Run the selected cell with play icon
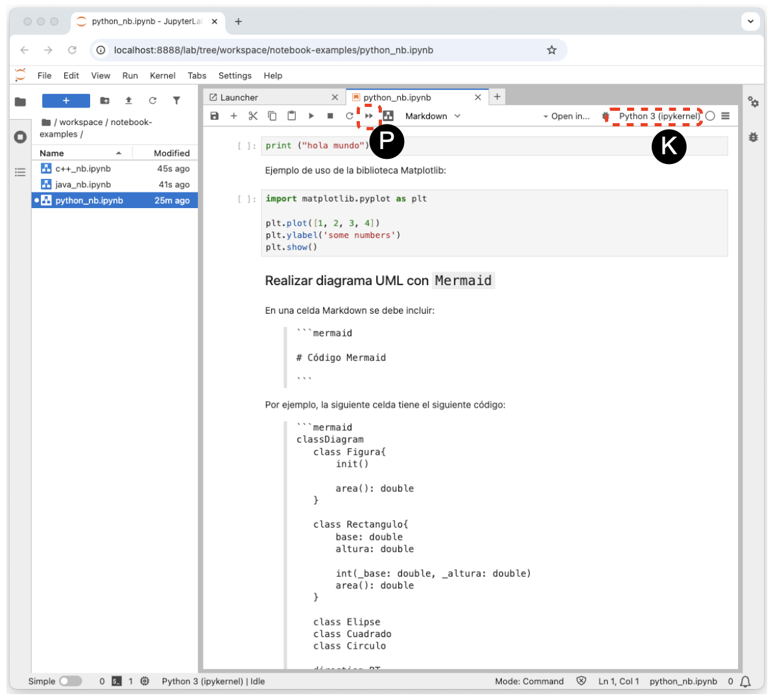This screenshot has height=700, width=773. tap(311, 116)
